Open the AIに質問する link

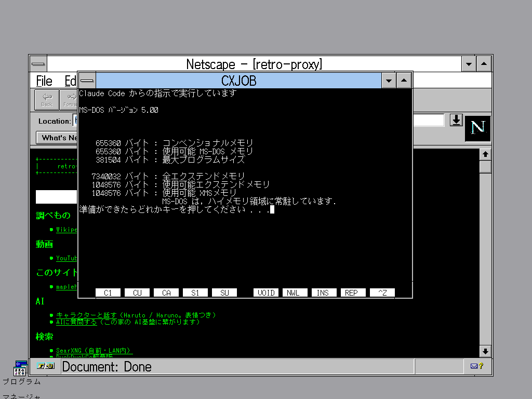click(x=76, y=322)
